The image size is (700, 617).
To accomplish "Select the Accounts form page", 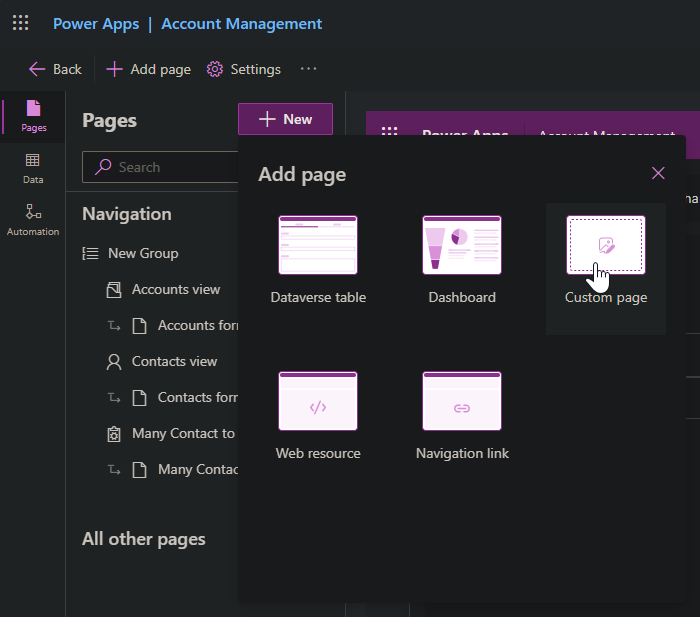I will pos(198,326).
